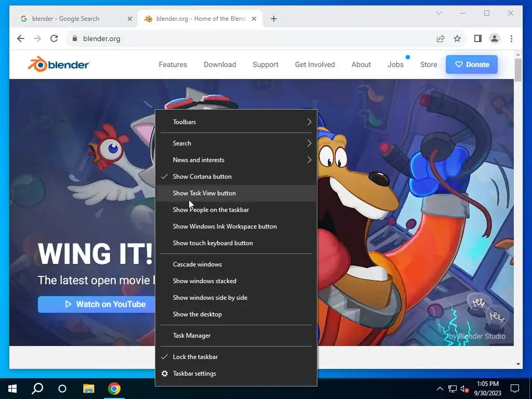This screenshot has height=399, width=532.
Task: Click the Blender logo on the website
Action: point(59,64)
